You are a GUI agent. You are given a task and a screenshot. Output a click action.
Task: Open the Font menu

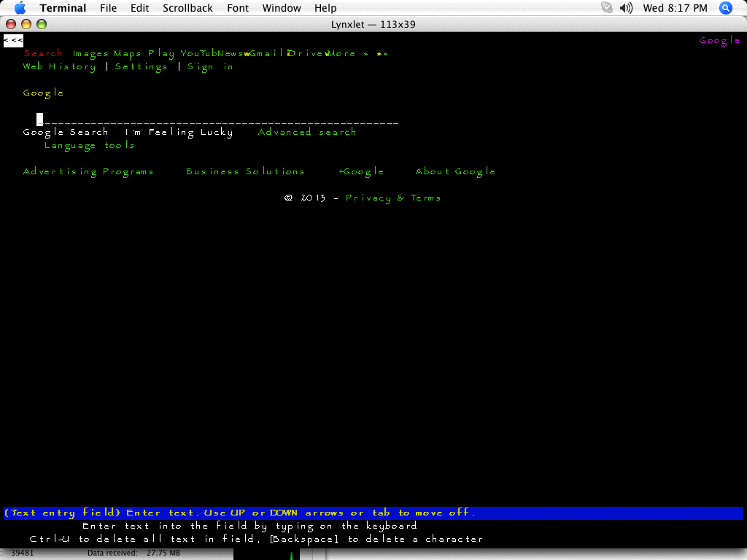tap(238, 8)
